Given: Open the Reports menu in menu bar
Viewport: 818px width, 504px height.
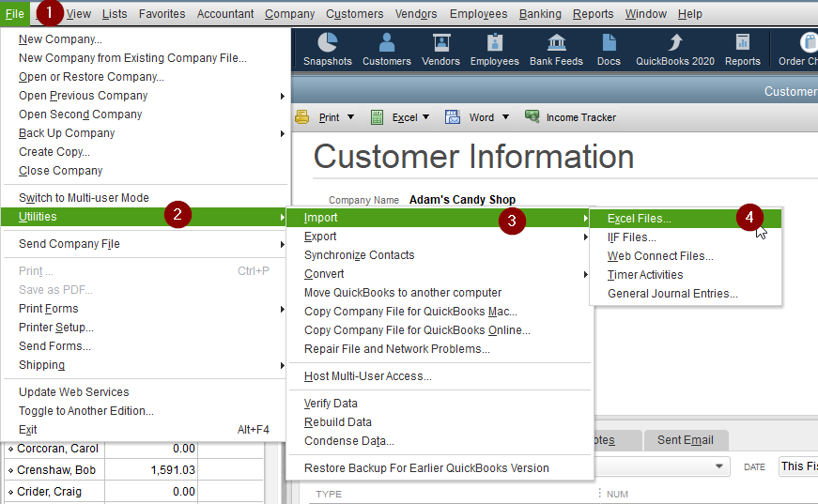Looking at the screenshot, I should pos(594,14).
